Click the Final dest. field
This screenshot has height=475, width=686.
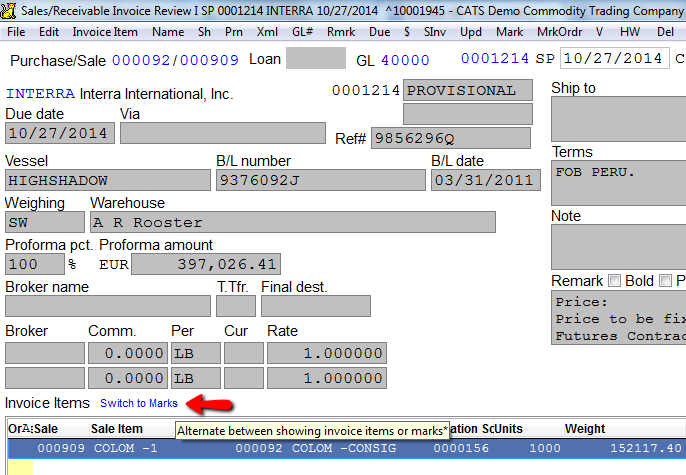pyautogui.click(x=316, y=306)
